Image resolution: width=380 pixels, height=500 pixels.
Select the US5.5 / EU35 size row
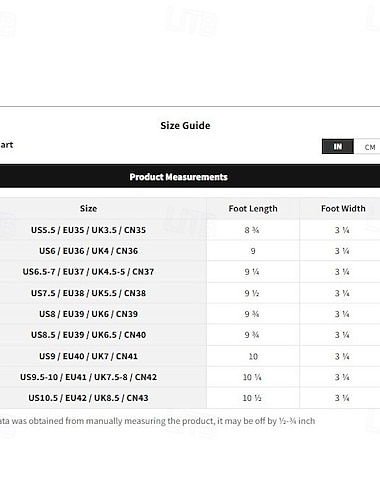[x=190, y=230]
